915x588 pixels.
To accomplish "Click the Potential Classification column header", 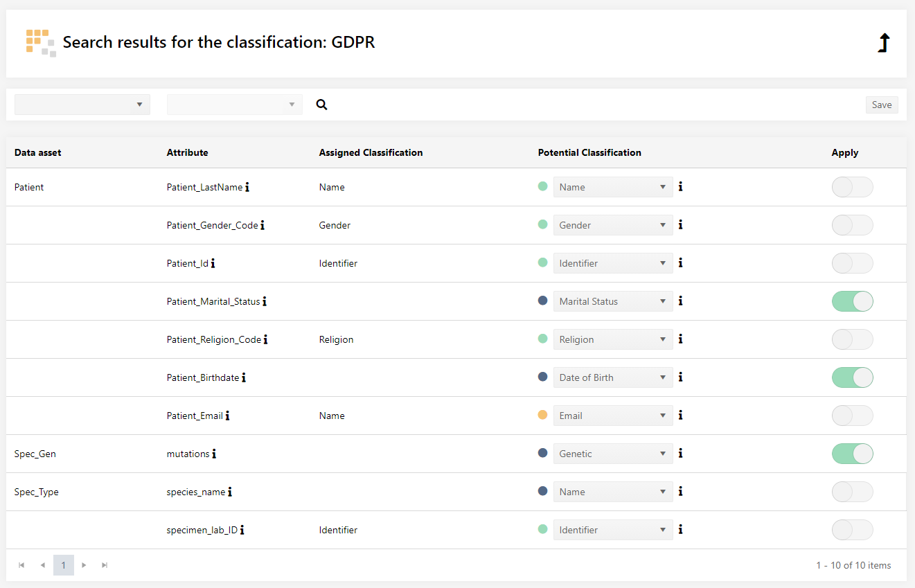I will tap(589, 152).
